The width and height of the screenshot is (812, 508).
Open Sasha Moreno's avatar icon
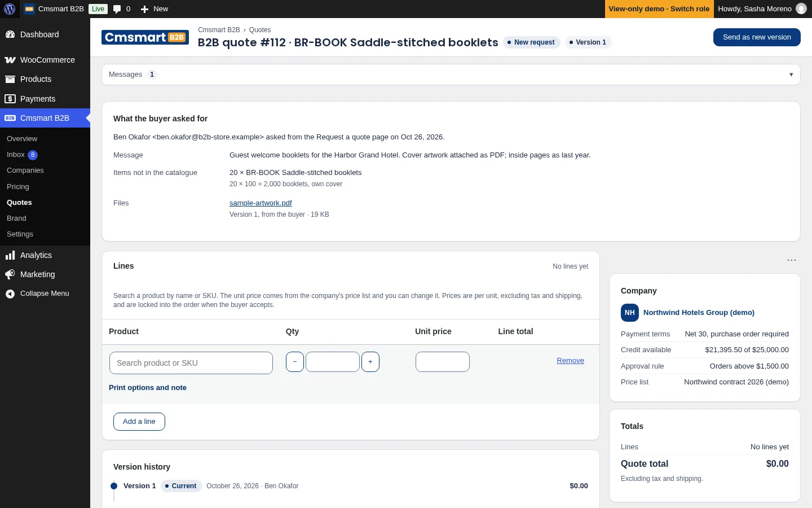(x=801, y=9)
